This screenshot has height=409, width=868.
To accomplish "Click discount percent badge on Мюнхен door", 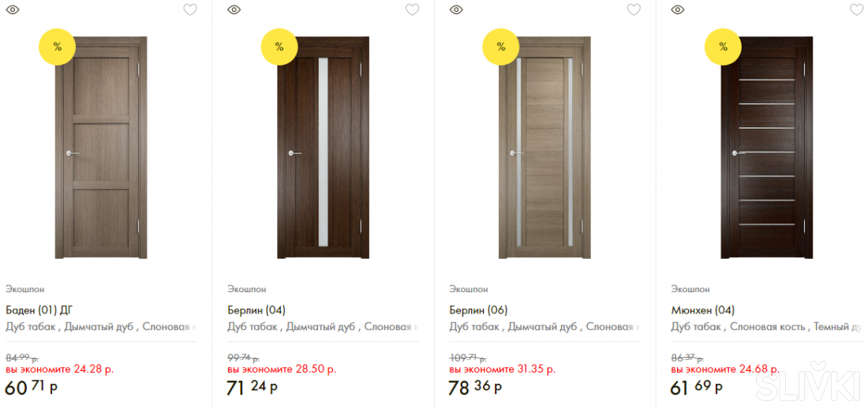I will click(723, 47).
